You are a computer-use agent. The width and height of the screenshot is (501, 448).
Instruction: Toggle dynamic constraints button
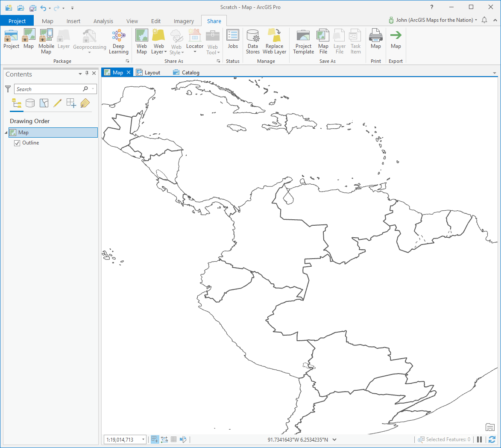tap(164, 439)
